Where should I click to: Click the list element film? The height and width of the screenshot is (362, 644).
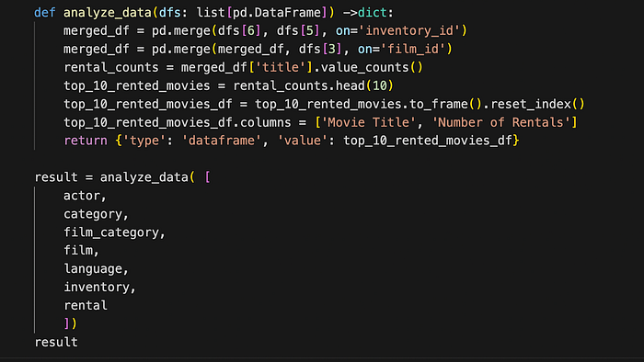[78, 250]
